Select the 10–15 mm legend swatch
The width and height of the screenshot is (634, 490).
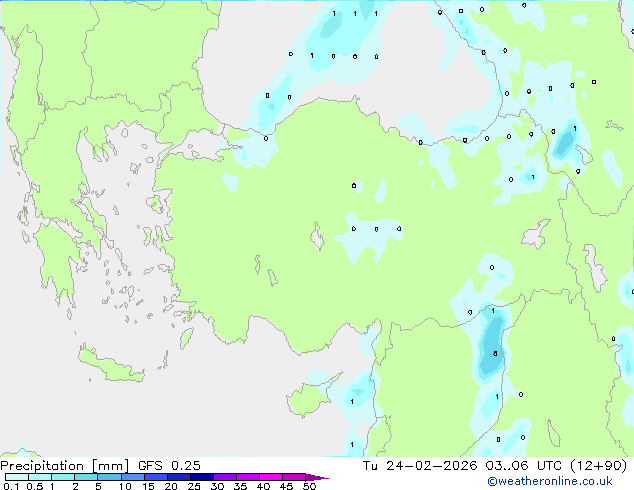[x=132, y=477]
